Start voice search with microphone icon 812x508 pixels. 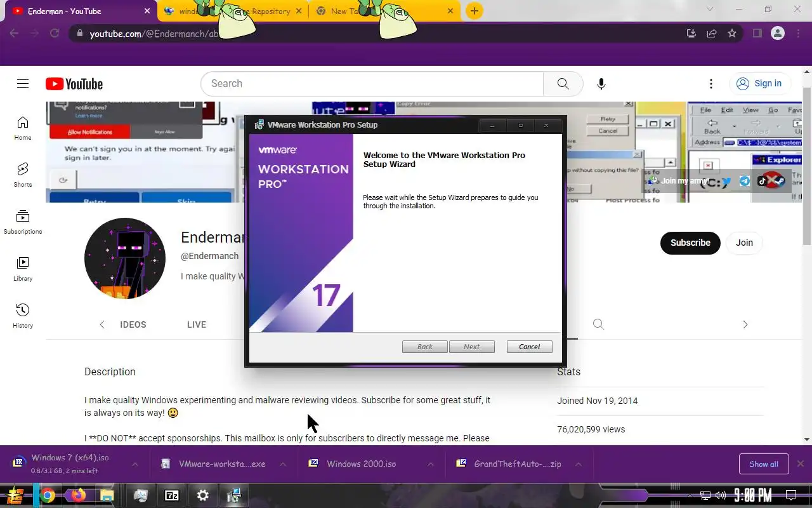[x=601, y=84]
